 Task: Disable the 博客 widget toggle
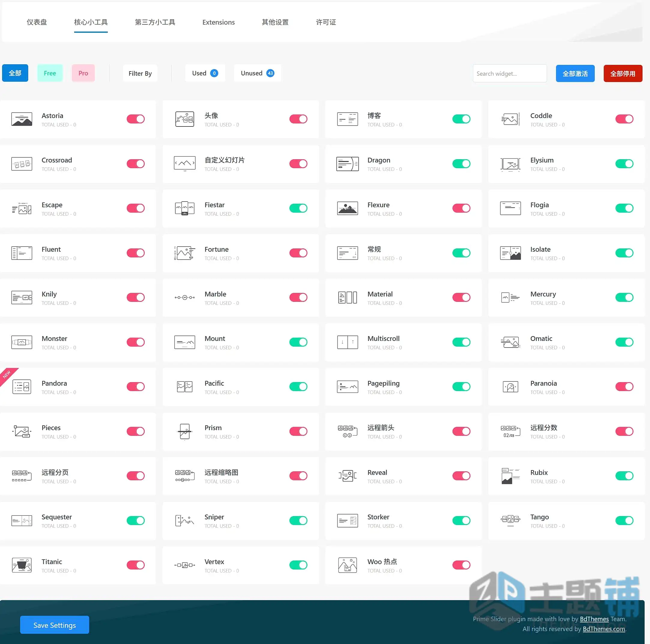461,119
